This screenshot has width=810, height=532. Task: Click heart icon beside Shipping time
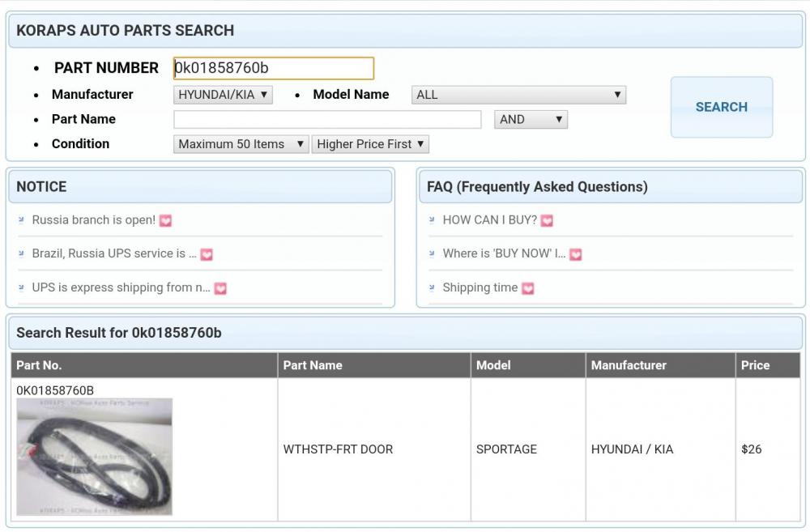528,288
